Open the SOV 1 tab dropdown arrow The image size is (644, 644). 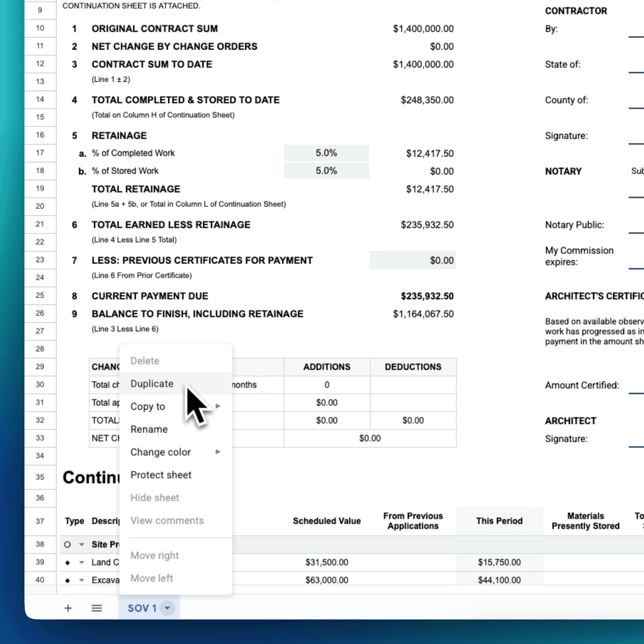point(167,608)
